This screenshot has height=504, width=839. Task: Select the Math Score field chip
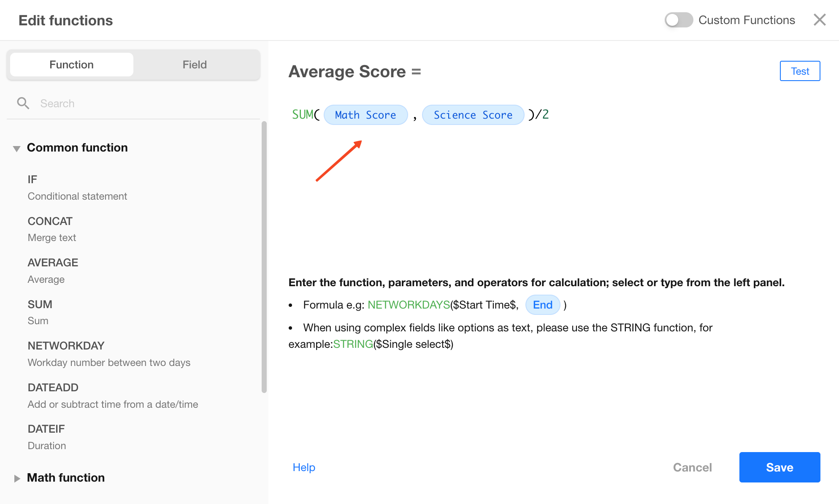pos(365,115)
